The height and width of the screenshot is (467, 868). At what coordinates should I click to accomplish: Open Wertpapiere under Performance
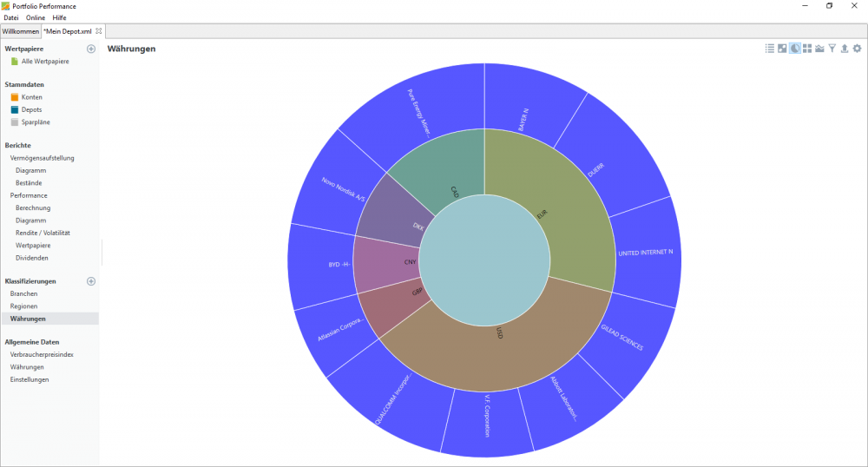[x=33, y=245]
